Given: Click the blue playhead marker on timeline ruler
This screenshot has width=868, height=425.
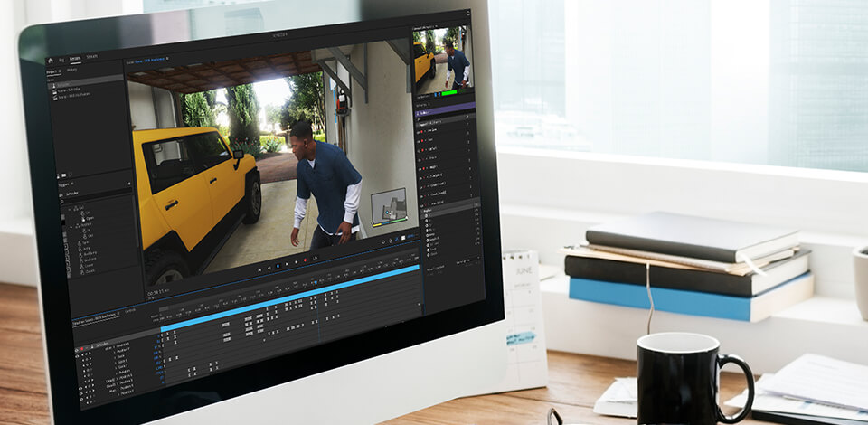Looking at the screenshot, I should point(316,282).
